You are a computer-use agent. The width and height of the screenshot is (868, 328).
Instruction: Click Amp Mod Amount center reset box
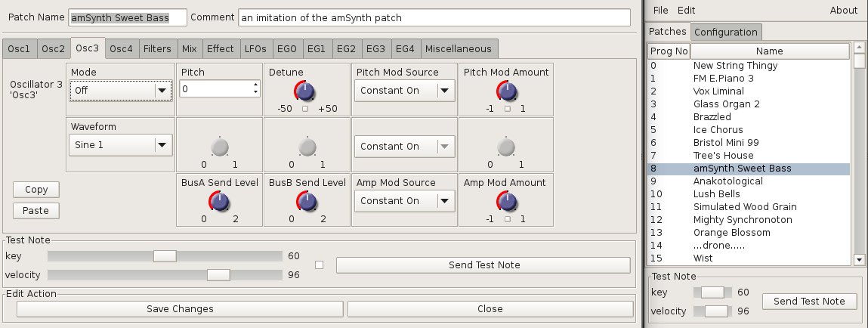(x=507, y=219)
